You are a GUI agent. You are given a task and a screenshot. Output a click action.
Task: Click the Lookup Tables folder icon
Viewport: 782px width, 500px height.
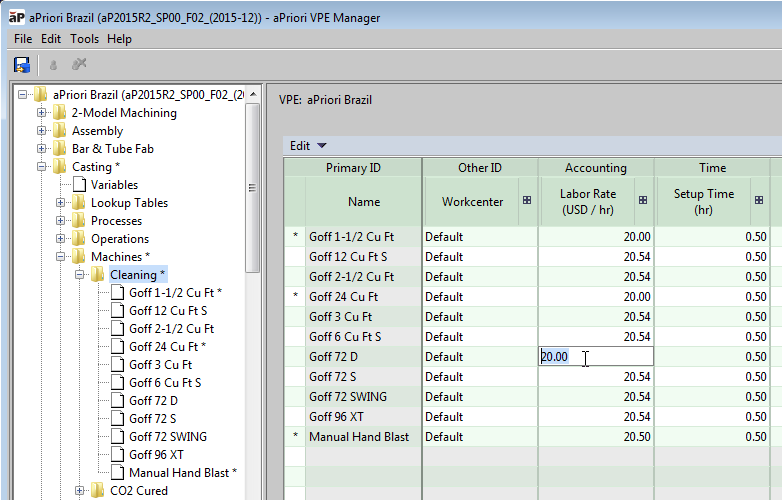coord(79,203)
